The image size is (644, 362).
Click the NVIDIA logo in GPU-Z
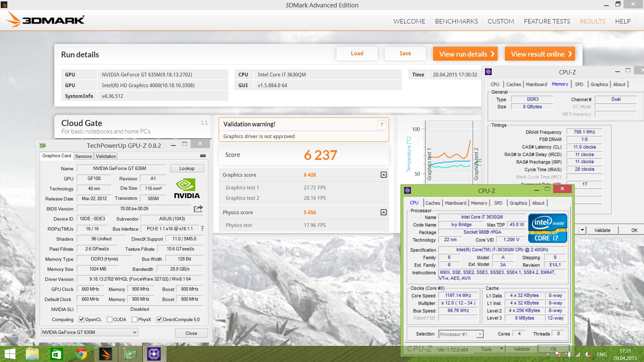point(186,189)
